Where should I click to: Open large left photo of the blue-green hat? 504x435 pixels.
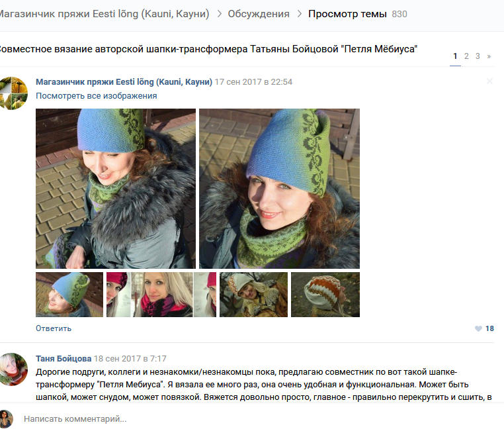coord(116,189)
